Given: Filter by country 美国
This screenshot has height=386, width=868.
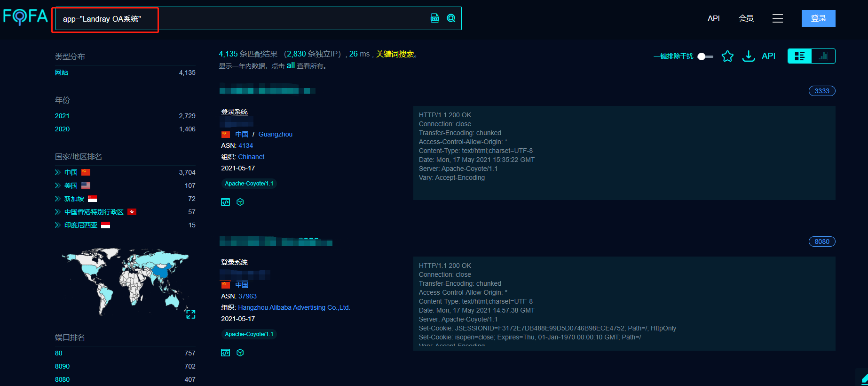Looking at the screenshot, I should click(71, 185).
